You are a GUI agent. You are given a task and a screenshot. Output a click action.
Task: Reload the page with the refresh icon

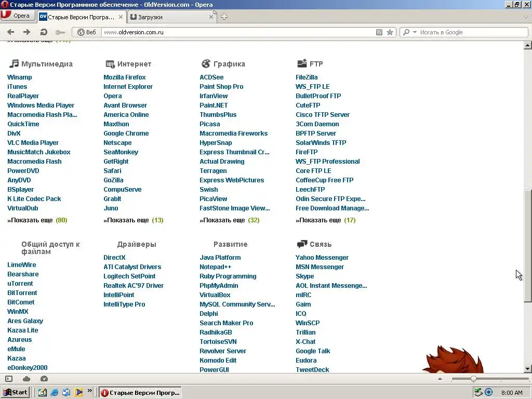(44, 32)
